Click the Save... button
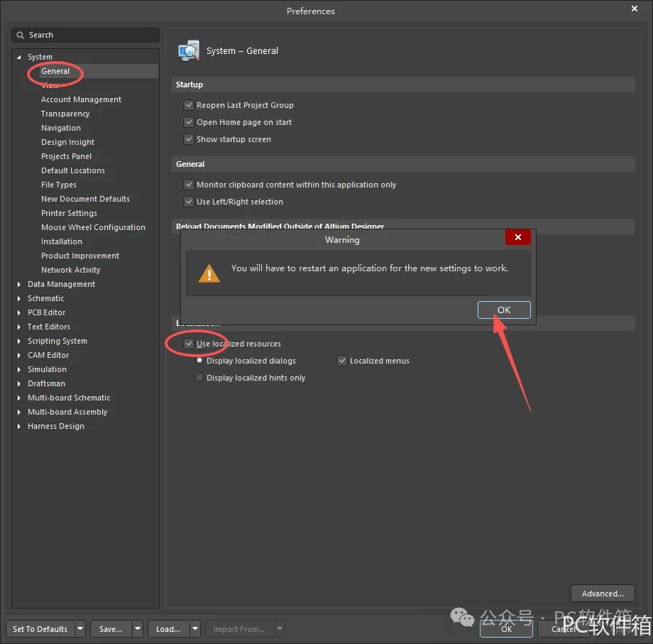Viewport: 653px width, 644px height. [111, 629]
